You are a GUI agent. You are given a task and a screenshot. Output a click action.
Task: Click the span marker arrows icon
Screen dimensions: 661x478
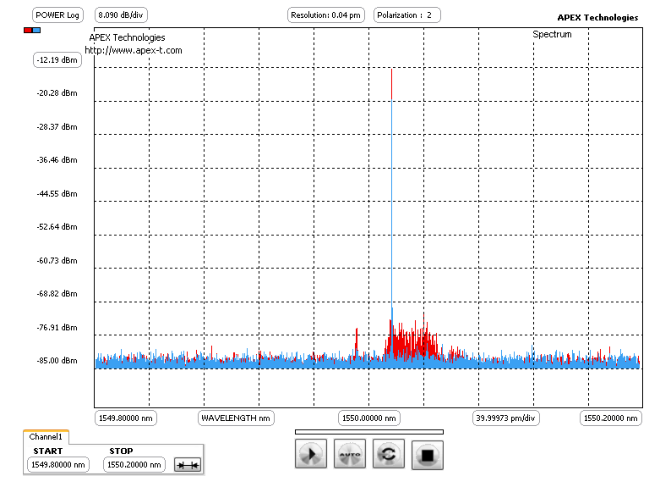click(x=186, y=465)
